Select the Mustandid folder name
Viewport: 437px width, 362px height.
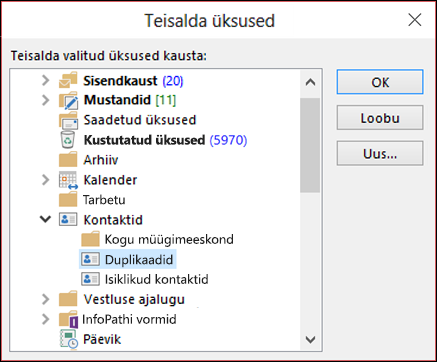[117, 100]
